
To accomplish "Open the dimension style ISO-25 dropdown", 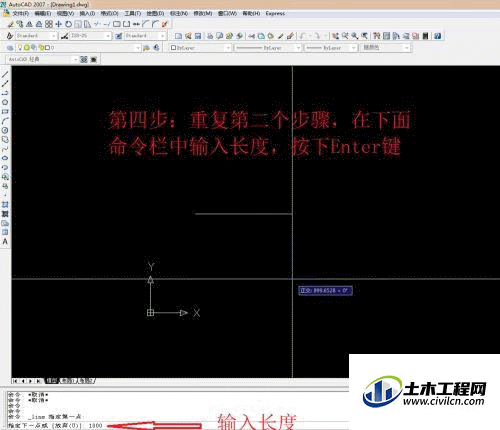I will tap(108, 36).
